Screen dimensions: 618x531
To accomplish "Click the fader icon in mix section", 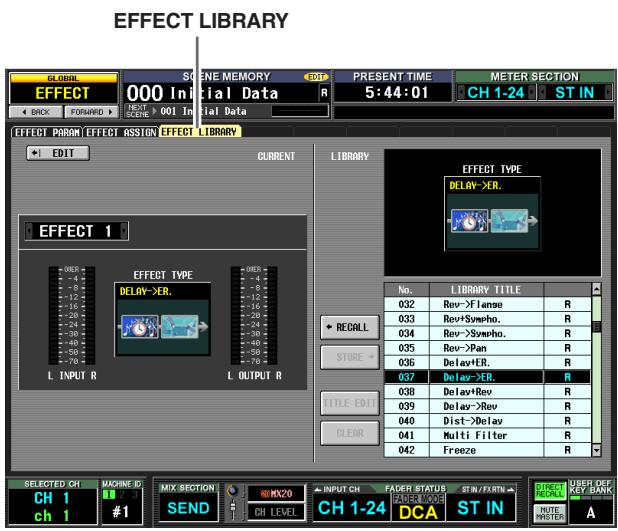I will (x=233, y=509).
